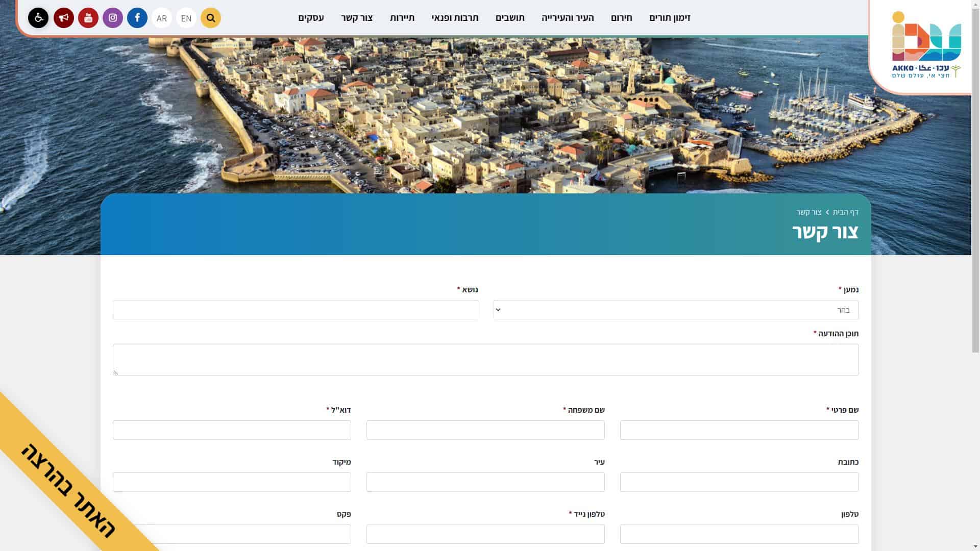Click the red megaphone announcements icon
Screen dimensions: 980x551
(x=64, y=18)
